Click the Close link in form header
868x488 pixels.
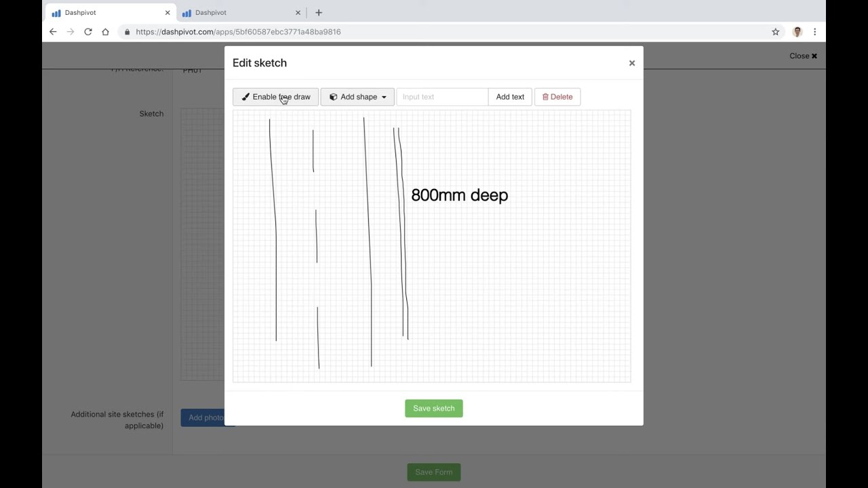[803, 56]
